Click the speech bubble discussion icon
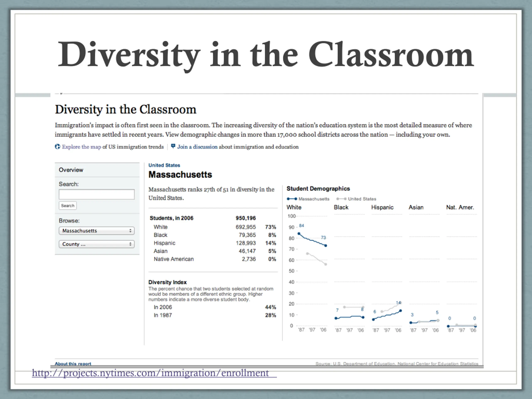Image resolution: width=532 pixels, height=399 pixels. click(173, 146)
